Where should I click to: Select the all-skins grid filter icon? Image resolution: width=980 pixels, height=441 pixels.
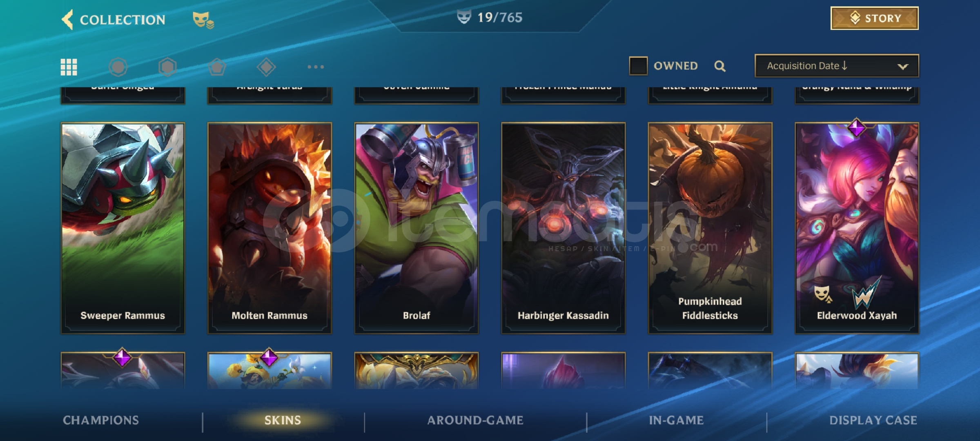[69, 67]
